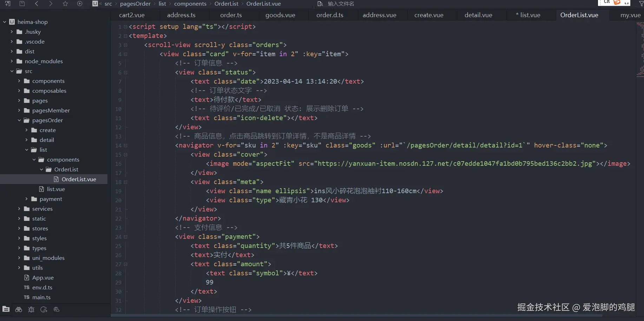644x321 pixels.
Task: Click the components breadcrumb segment
Action: tap(190, 4)
